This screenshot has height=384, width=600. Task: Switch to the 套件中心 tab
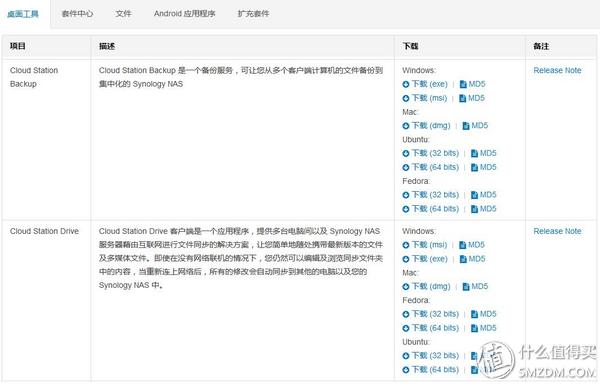tap(77, 14)
